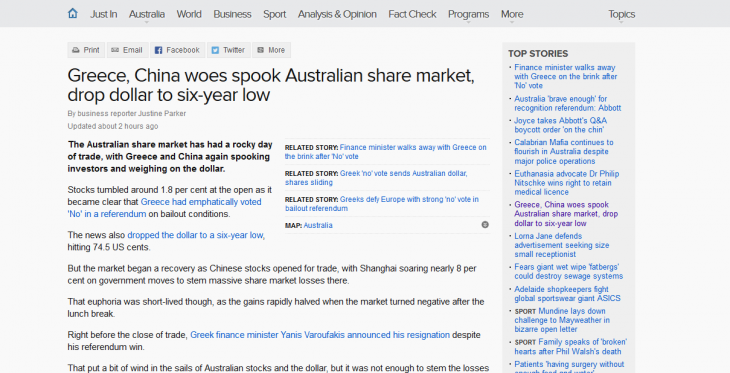Expand the Australia navigation dropdown
The image size is (730, 373).
tap(147, 14)
